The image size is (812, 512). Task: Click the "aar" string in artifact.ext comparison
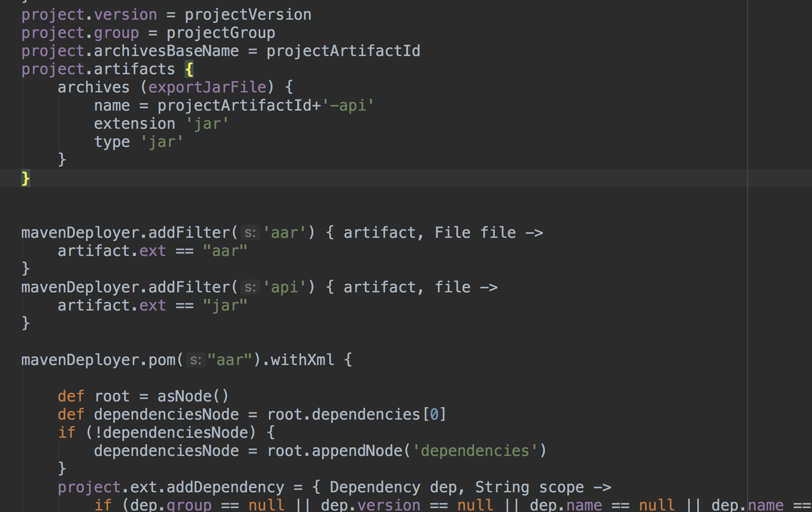point(225,251)
